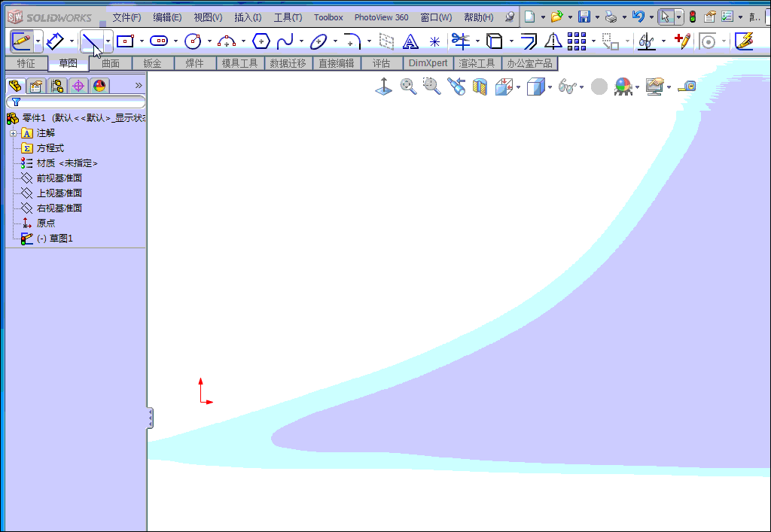Switch to the 曲面 tab
The width and height of the screenshot is (771, 532).
click(111, 63)
